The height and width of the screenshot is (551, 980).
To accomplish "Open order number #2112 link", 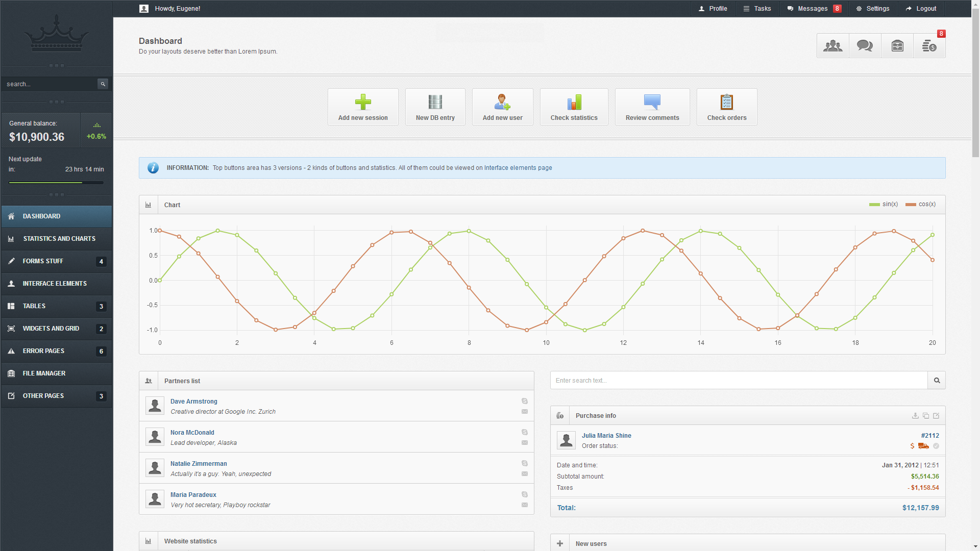I will click(x=930, y=436).
